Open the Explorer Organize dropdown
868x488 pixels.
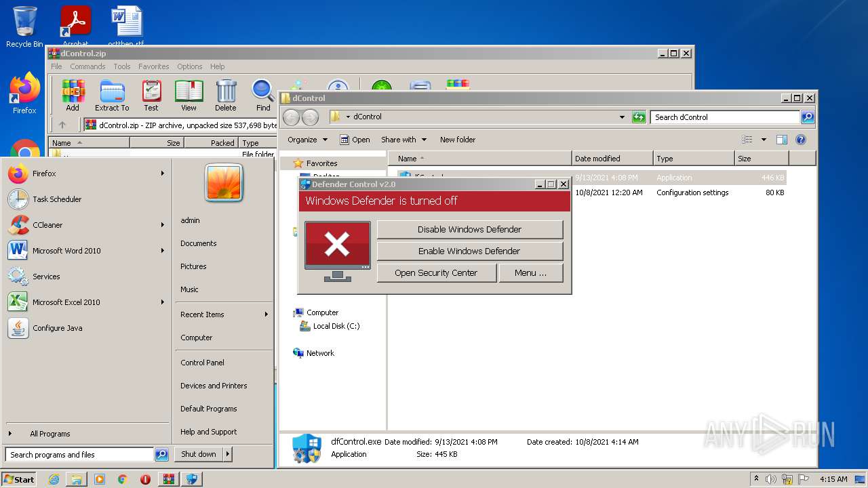tap(307, 140)
